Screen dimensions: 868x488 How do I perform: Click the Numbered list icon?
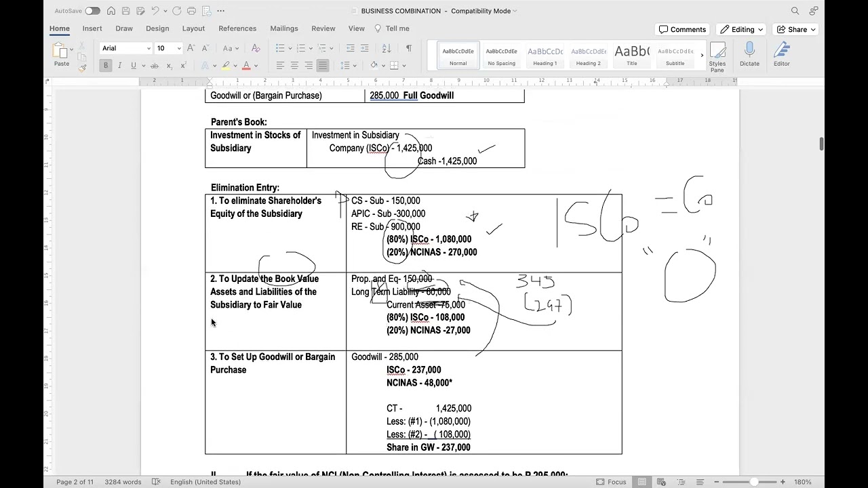pos(301,48)
